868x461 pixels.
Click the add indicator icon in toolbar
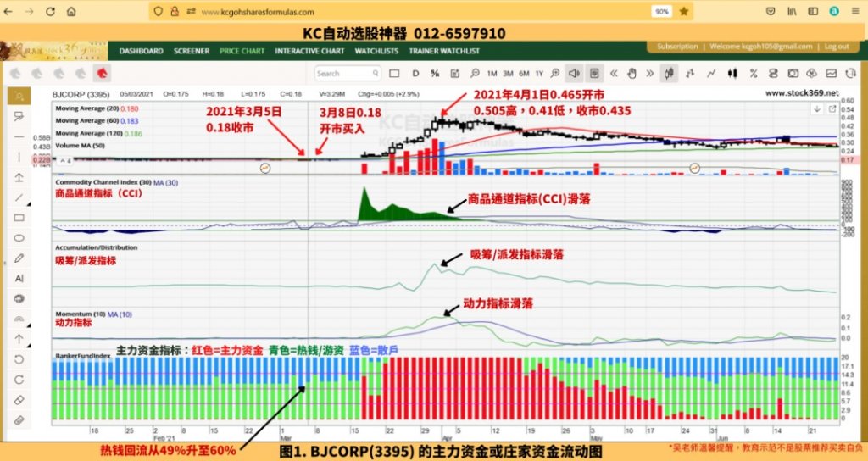(x=455, y=73)
